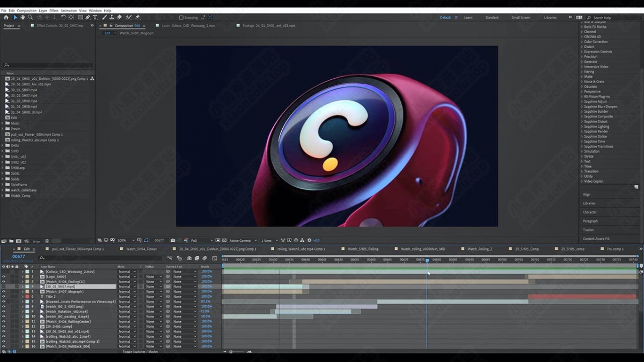The image size is (644, 362).
Task: Hide the Logo_SH09 layer eye
Action: [4, 277]
